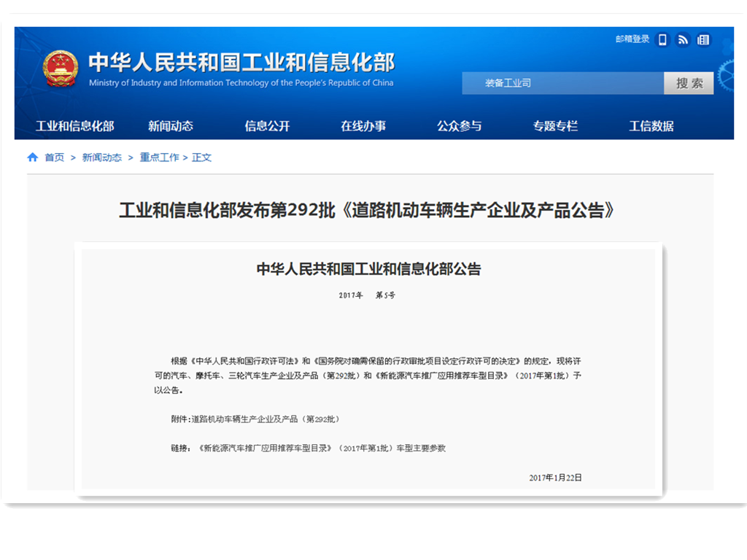Click the article headline about 第292批公告
This screenshot has width=747, height=560.
[x=366, y=210]
